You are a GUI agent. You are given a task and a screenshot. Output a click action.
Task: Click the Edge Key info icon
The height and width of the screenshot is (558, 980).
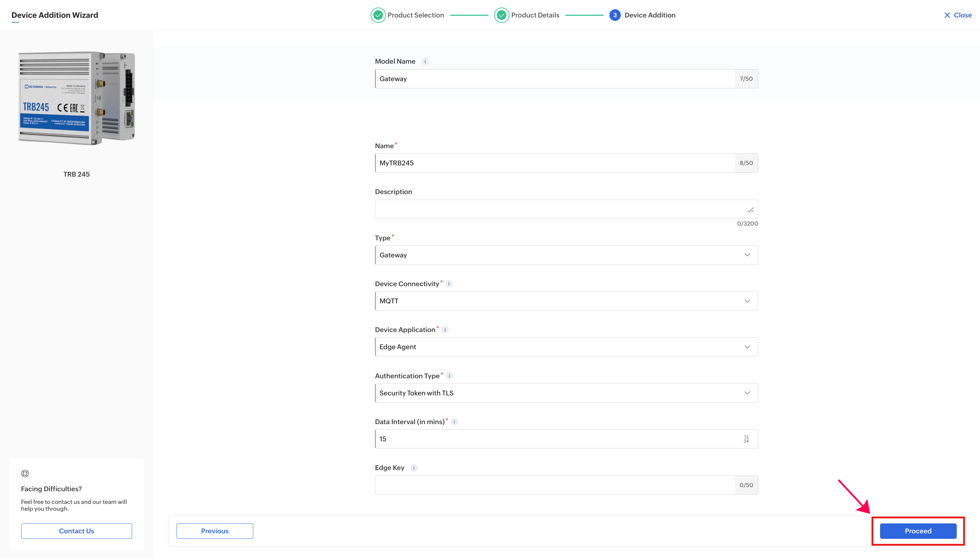[414, 468]
